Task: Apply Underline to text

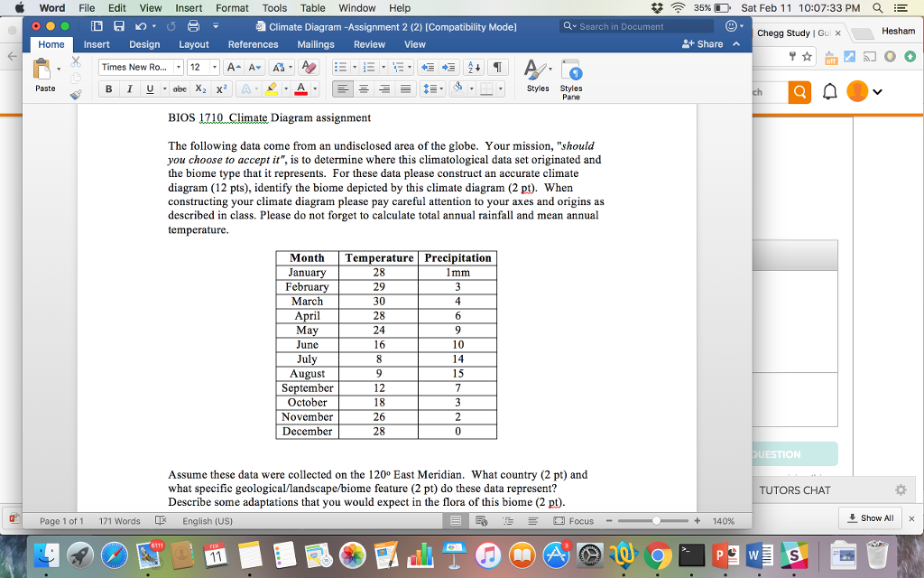Action: (x=149, y=89)
